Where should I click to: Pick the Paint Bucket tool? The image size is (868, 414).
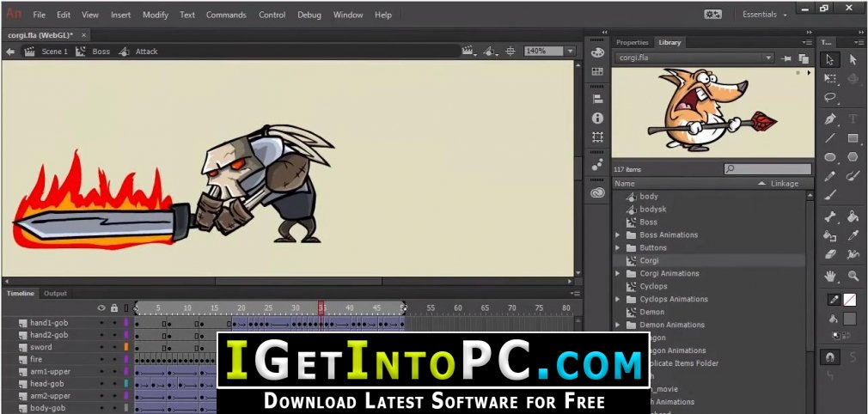[x=853, y=216]
